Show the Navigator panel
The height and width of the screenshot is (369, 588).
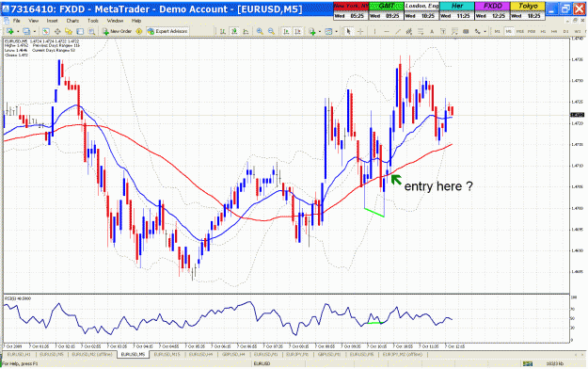[69, 31]
